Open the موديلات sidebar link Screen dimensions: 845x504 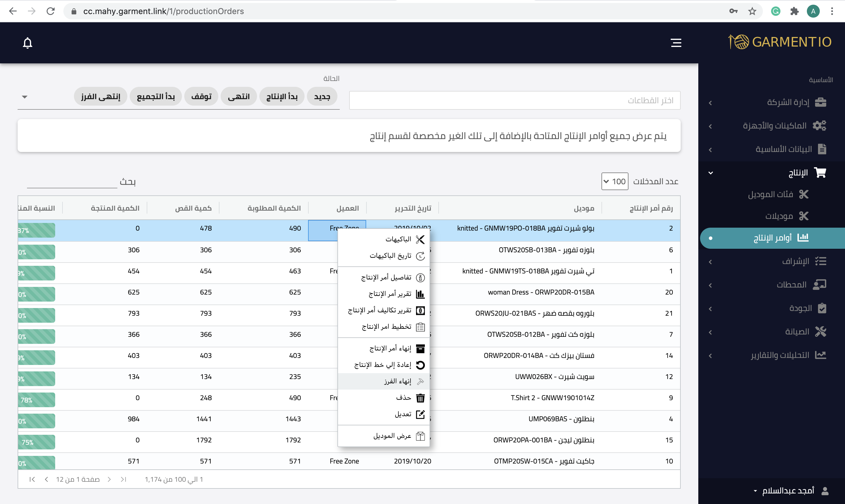tap(779, 216)
